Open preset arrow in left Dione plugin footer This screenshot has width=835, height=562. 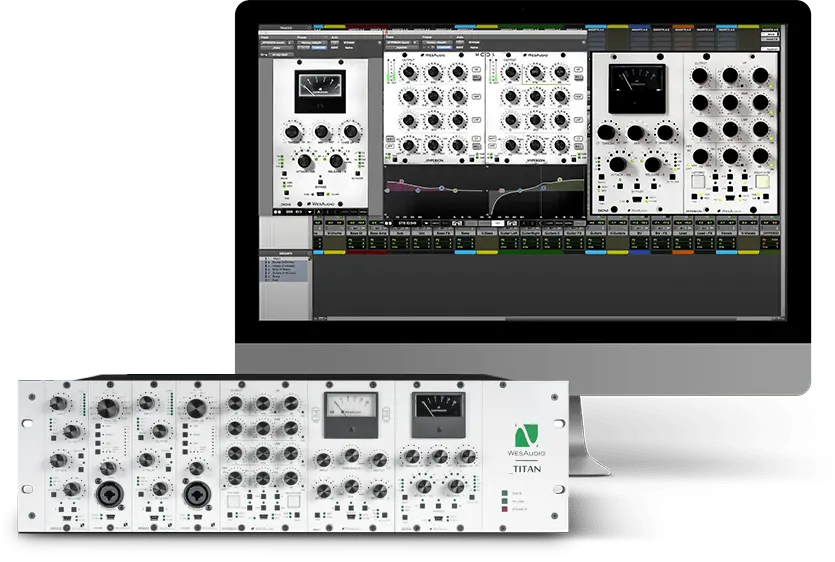click(309, 212)
